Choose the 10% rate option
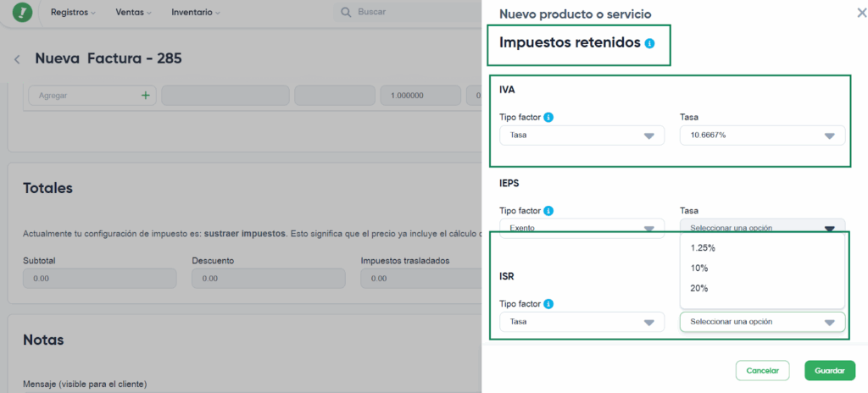The height and width of the screenshot is (393, 868). click(699, 268)
